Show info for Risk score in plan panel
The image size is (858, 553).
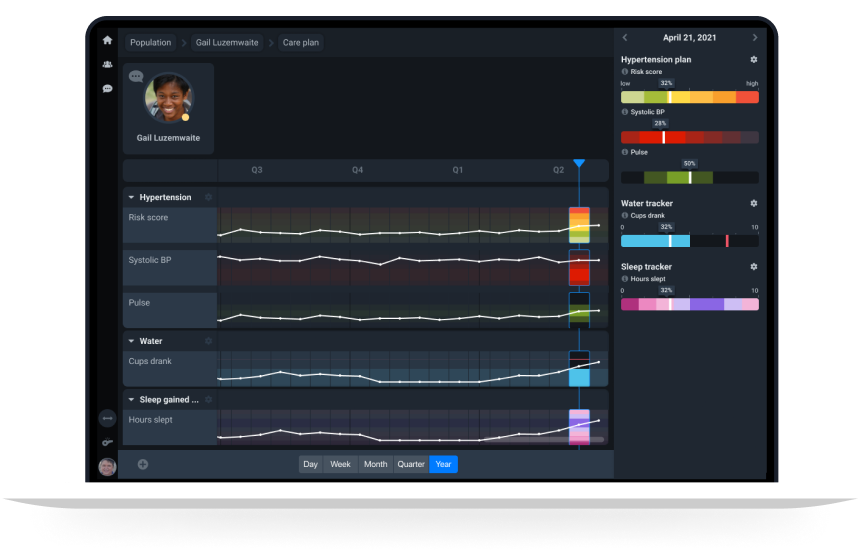coord(624,72)
